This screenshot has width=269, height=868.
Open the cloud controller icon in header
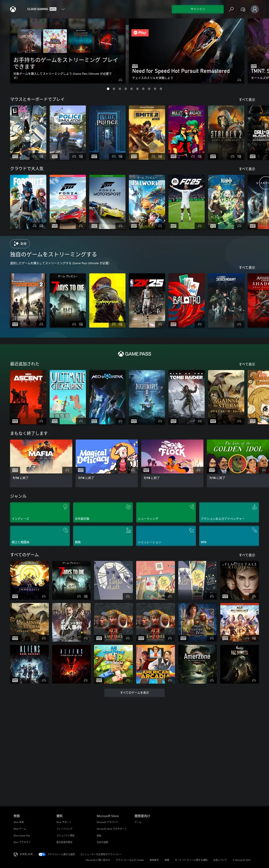click(x=243, y=9)
